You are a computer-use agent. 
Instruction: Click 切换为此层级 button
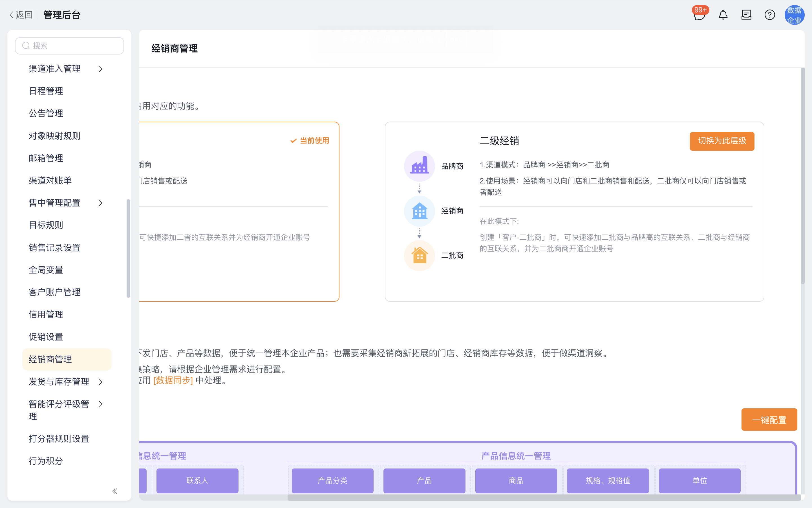pyautogui.click(x=722, y=141)
